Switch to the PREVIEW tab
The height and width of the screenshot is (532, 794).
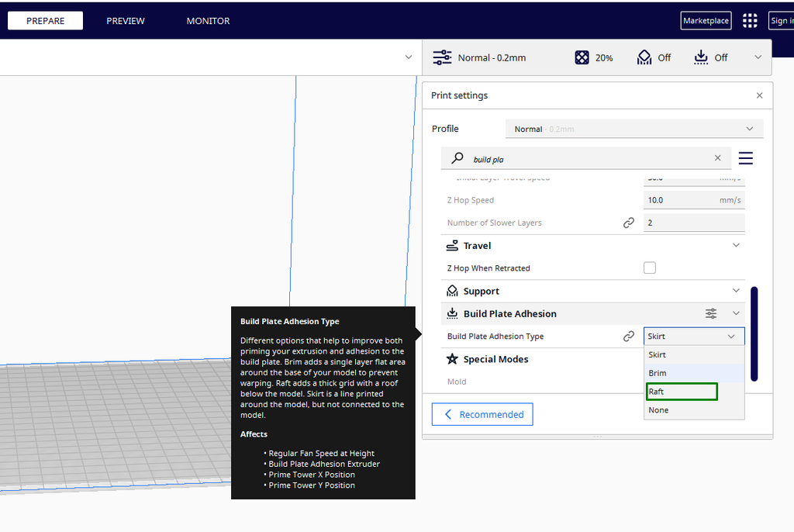tap(126, 21)
